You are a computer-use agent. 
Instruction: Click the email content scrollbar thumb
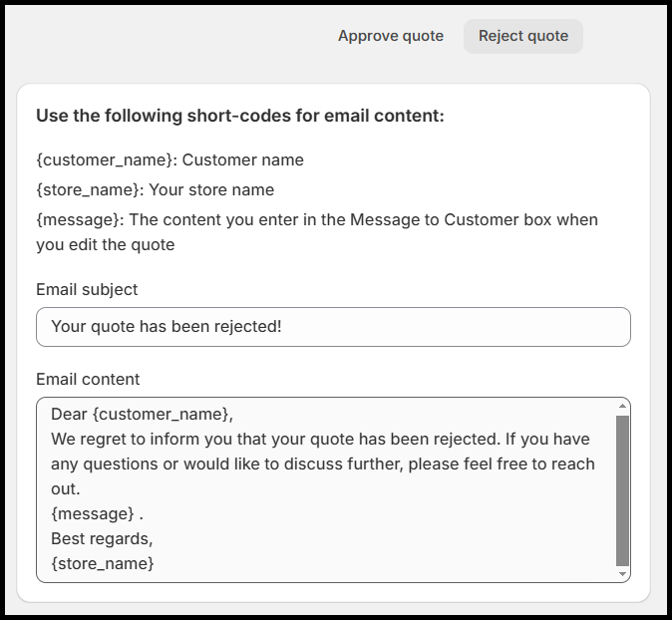(x=623, y=490)
